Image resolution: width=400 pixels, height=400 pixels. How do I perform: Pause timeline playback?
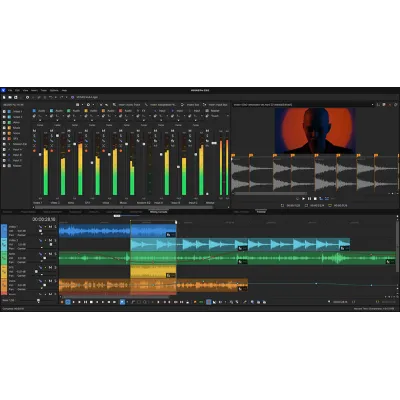pos(85,302)
